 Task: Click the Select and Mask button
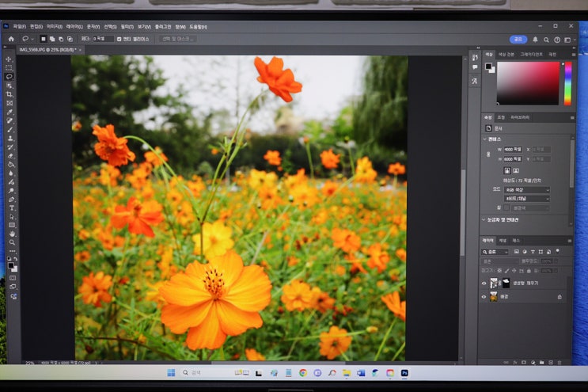click(177, 39)
